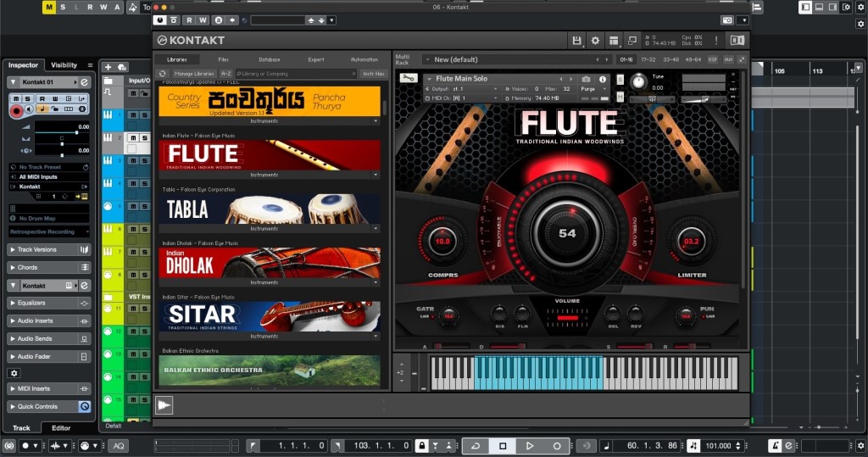Click Stop in the transport bar
The height and width of the screenshot is (457, 868).
click(503, 445)
